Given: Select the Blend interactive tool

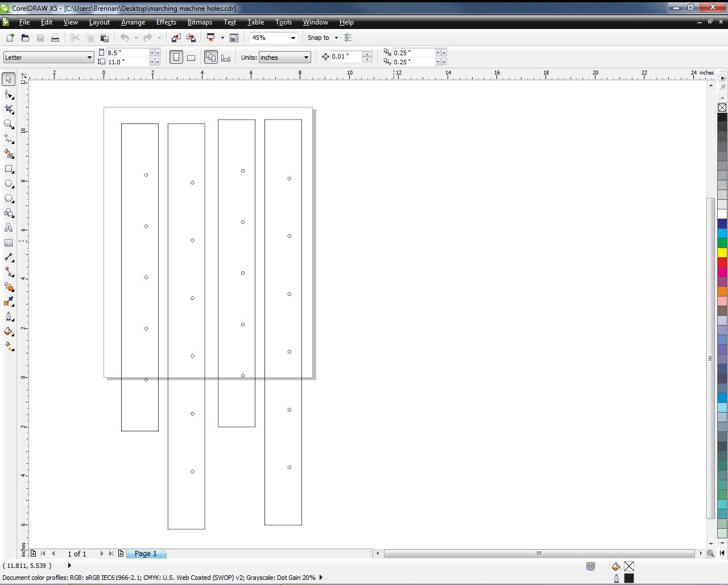Looking at the screenshot, I should (9, 287).
